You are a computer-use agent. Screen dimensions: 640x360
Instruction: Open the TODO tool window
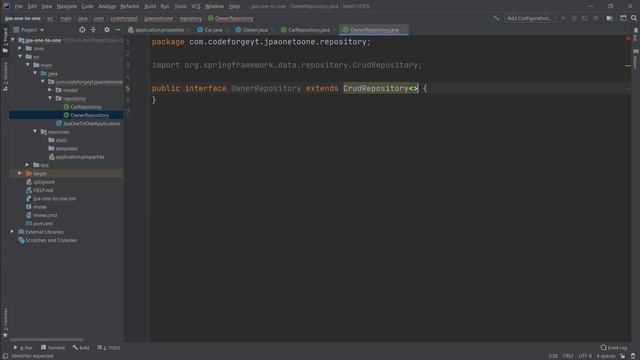tap(109, 348)
